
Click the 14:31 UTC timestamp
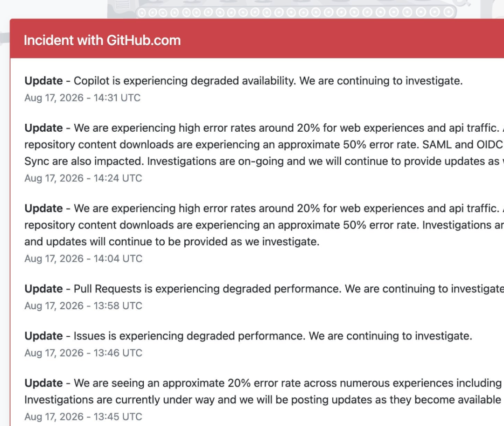(x=82, y=98)
